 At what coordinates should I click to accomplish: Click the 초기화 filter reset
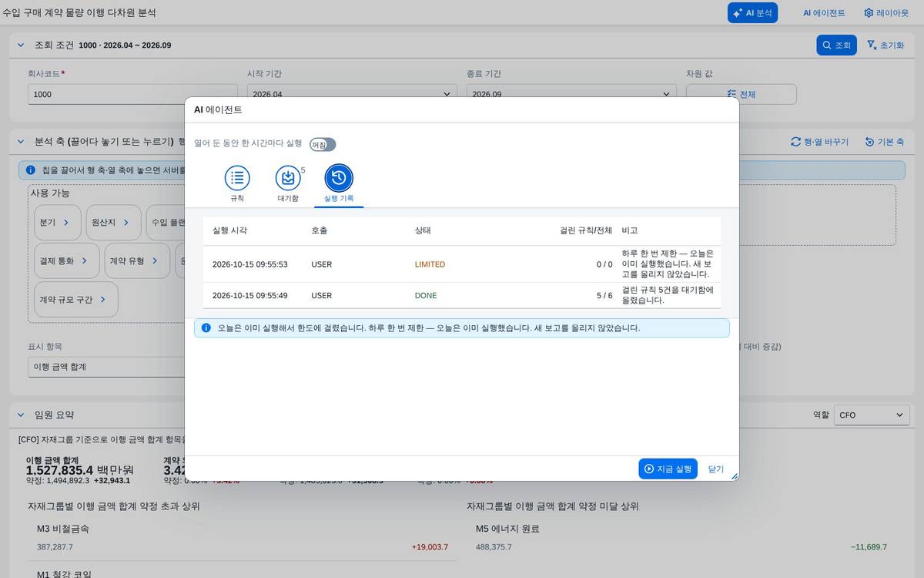(885, 45)
